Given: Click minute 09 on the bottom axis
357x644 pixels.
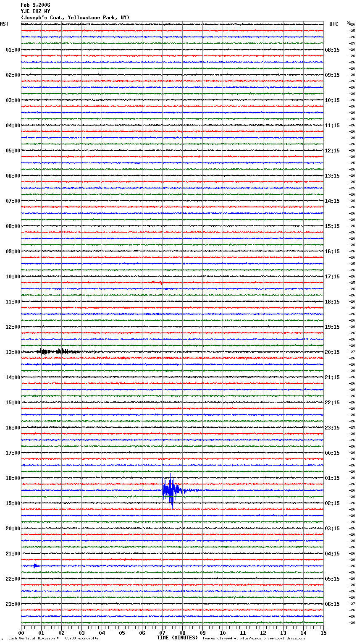Looking at the screenshot, I should pyautogui.click(x=202, y=633).
